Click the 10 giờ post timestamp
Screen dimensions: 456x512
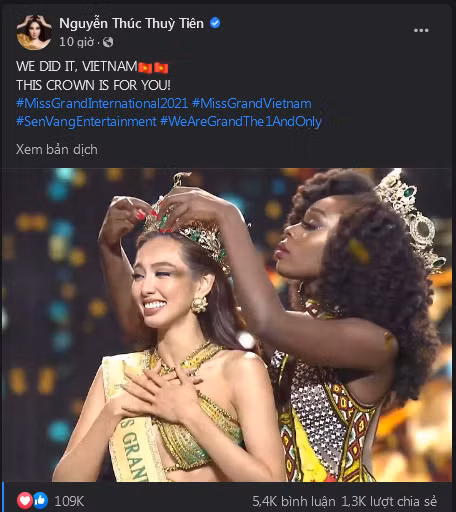(x=76, y=42)
